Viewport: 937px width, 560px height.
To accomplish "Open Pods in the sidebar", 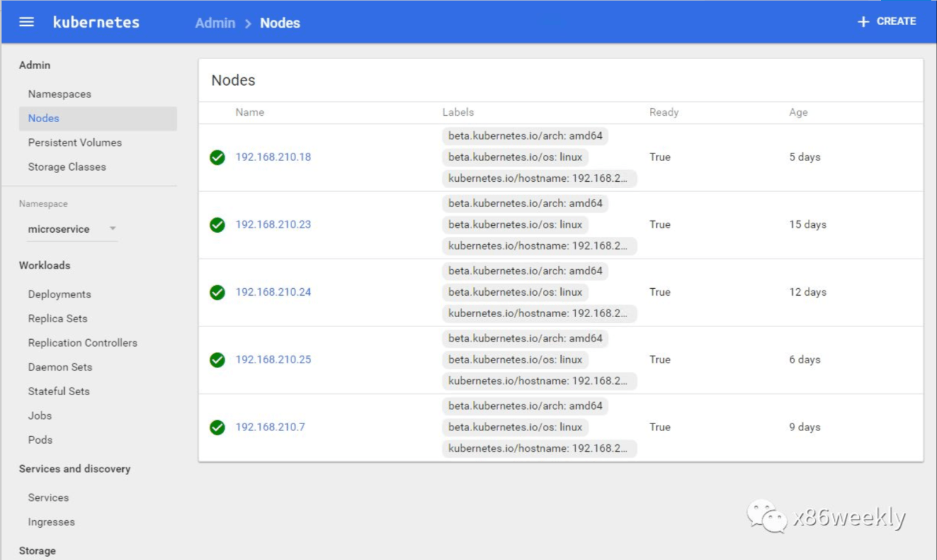I will 40,440.
